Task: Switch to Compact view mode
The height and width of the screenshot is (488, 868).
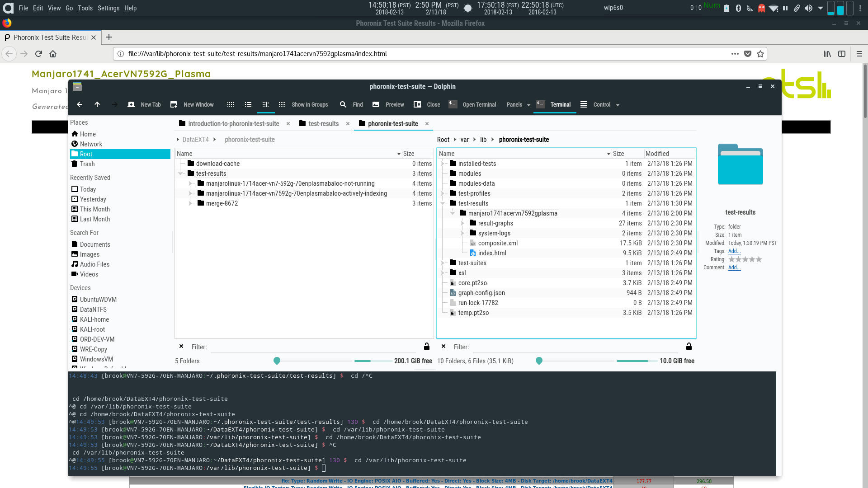Action: 248,104
